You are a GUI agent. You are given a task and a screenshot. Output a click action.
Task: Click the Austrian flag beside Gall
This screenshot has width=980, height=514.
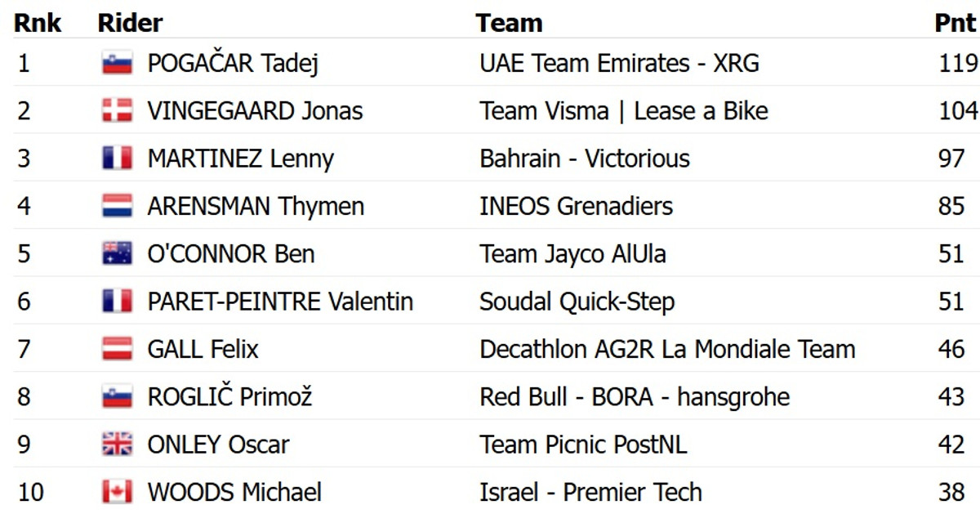pyautogui.click(x=117, y=349)
